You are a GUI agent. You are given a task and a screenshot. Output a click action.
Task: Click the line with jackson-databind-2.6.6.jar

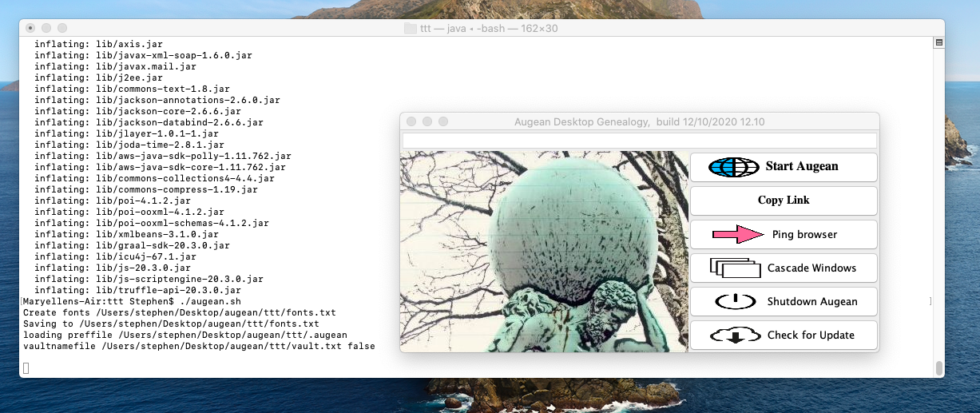tap(149, 123)
